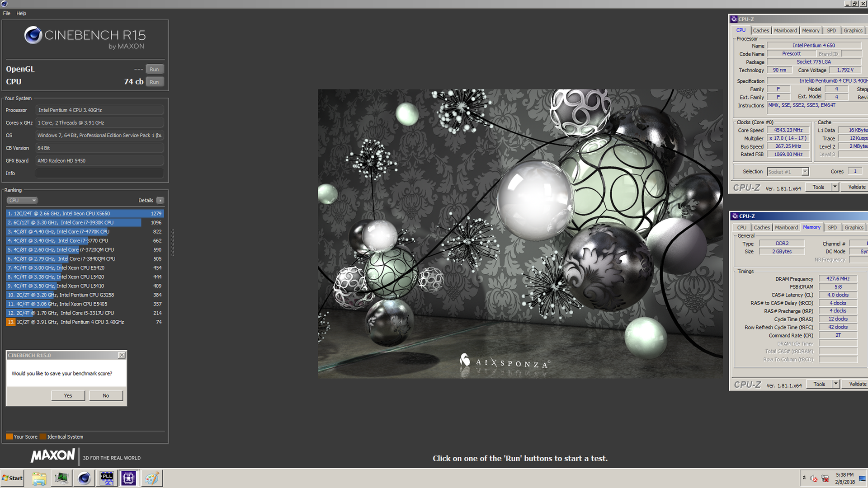Image resolution: width=868 pixels, height=488 pixels.
Task: Click the lower CPU-Z title bar icon
Action: click(x=735, y=216)
